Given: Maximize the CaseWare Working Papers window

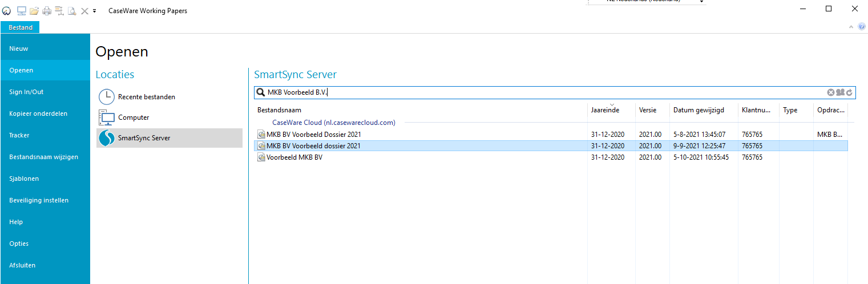Looking at the screenshot, I should tap(829, 9).
